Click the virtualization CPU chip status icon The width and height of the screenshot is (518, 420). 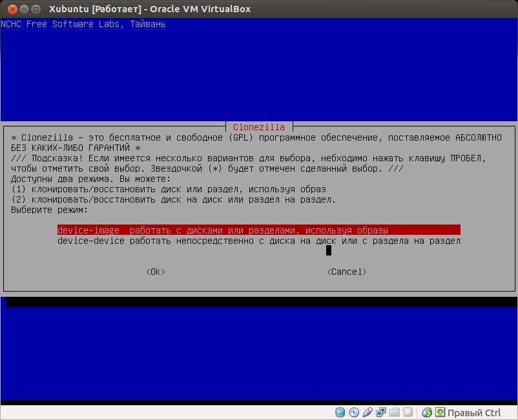pos(408,412)
